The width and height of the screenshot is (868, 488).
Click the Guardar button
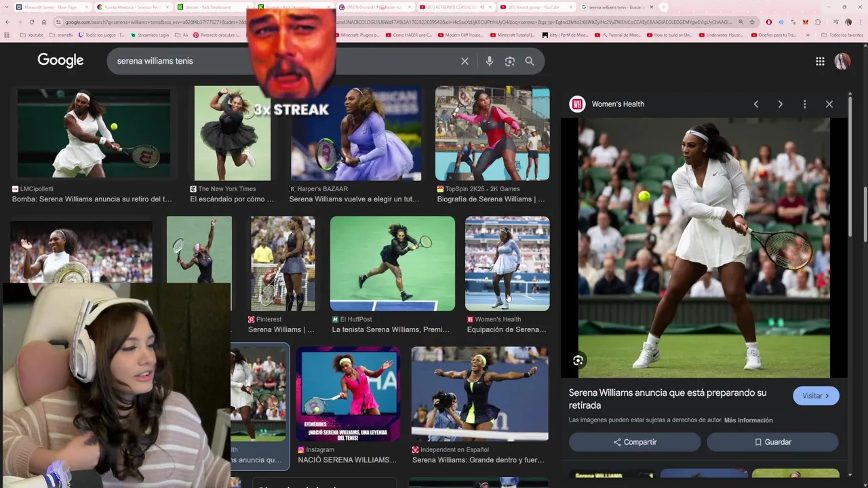(x=772, y=442)
